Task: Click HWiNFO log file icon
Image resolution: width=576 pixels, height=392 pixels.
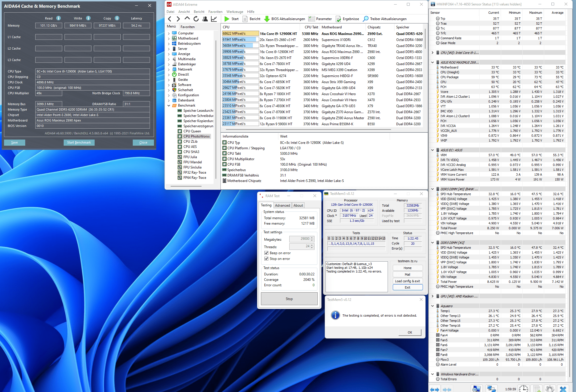Action: 537,389
